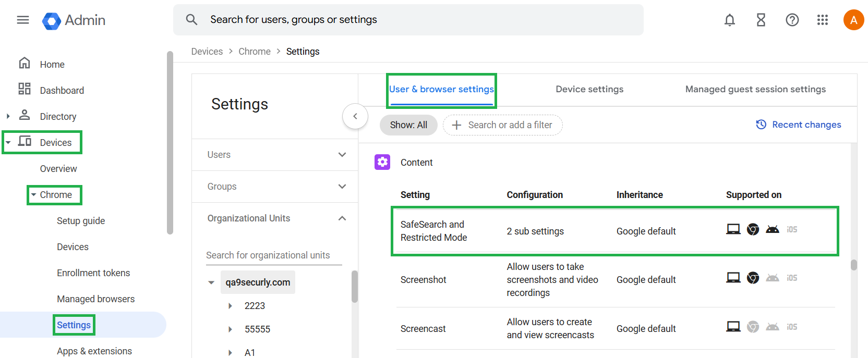Viewport: 868px width, 358px height.
Task: Open Enrollment tokens in sidebar
Action: [x=93, y=273]
